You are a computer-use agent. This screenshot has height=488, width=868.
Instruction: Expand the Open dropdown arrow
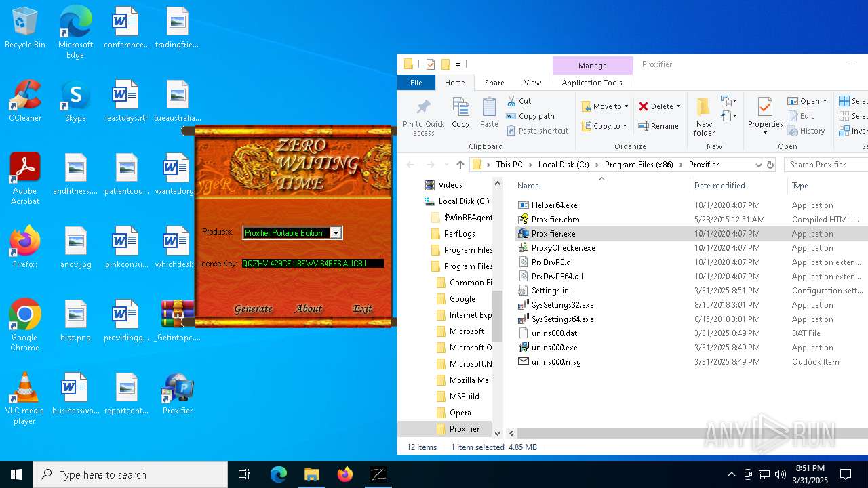tap(825, 101)
